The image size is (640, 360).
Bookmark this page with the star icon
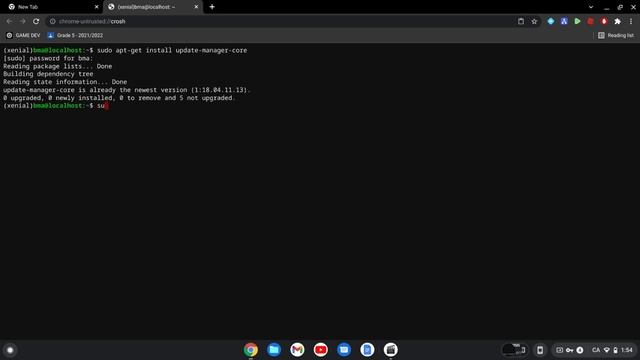pos(534,21)
